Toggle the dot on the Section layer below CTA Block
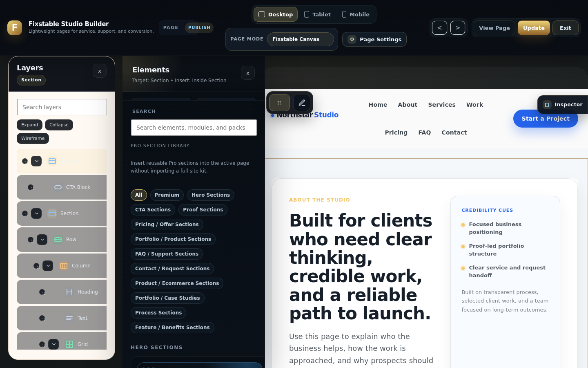This screenshot has width=588, height=368. tap(25, 213)
